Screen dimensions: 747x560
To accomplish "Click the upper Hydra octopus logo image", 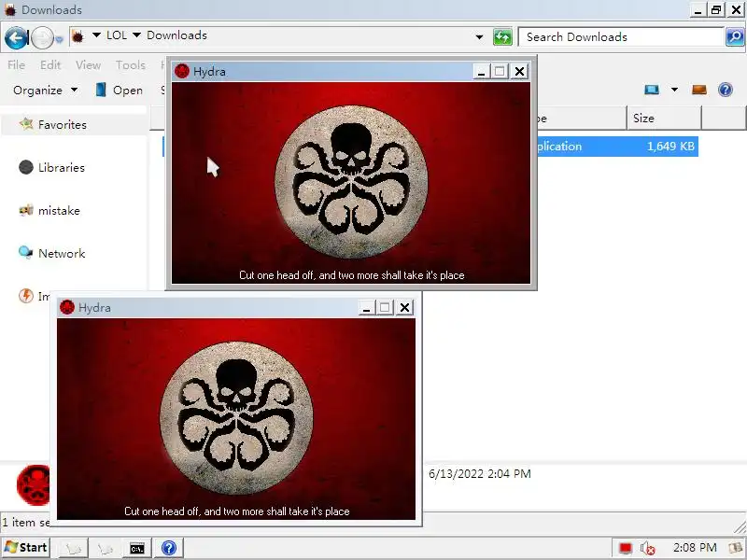I will click(x=351, y=182).
